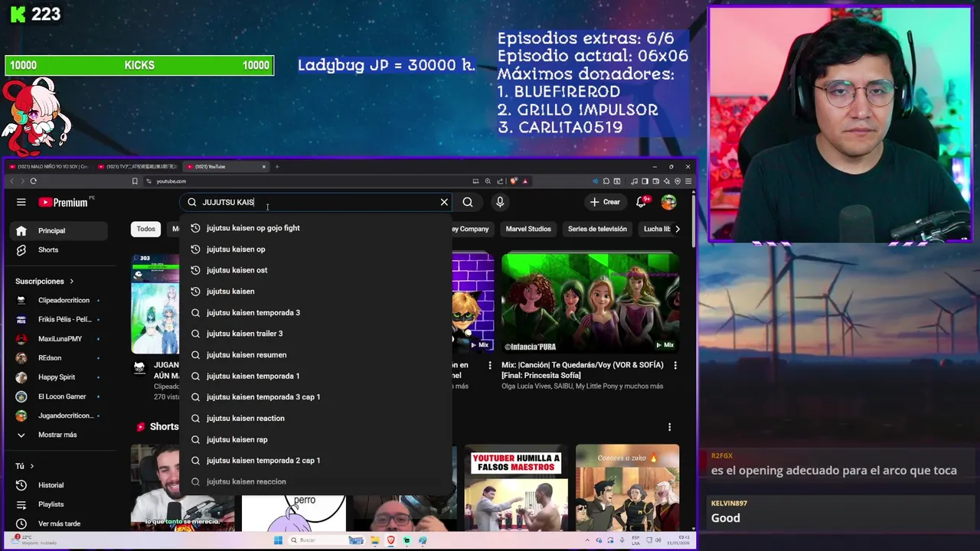Open YOUTUBER HUMILLA A FALSOS MAESTROS short
This screenshot has width=980, height=551.
(x=516, y=488)
